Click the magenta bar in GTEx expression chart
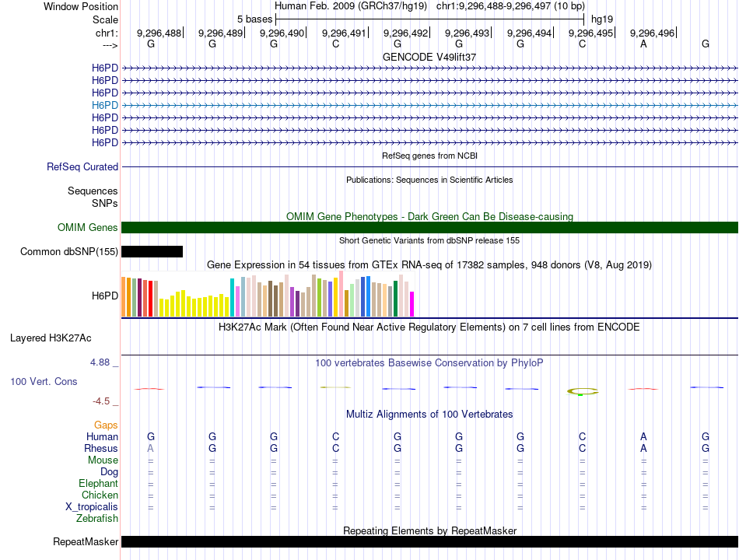 pos(412,303)
